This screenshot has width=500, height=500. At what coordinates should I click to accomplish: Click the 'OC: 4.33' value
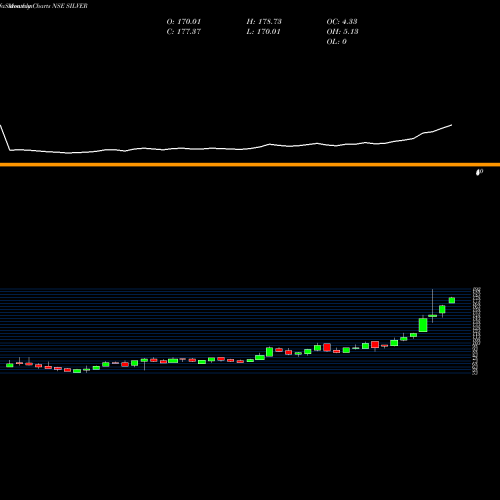[x=342, y=22]
